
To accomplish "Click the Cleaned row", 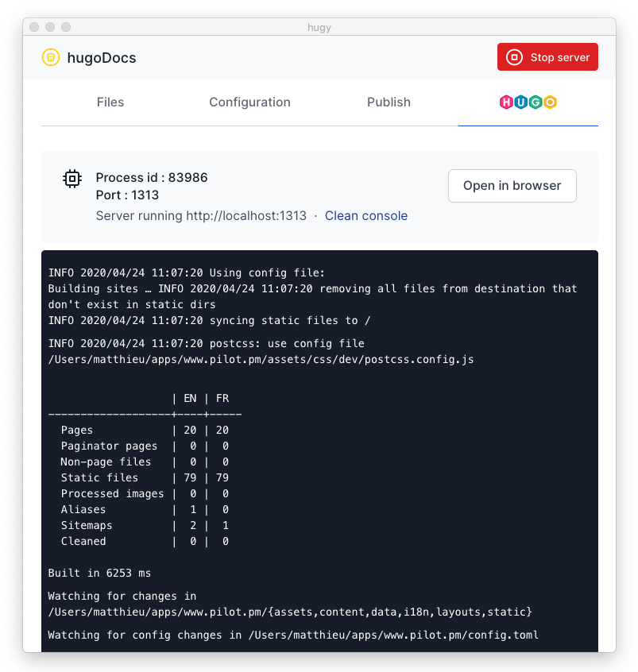I will click(x=145, y=541).
